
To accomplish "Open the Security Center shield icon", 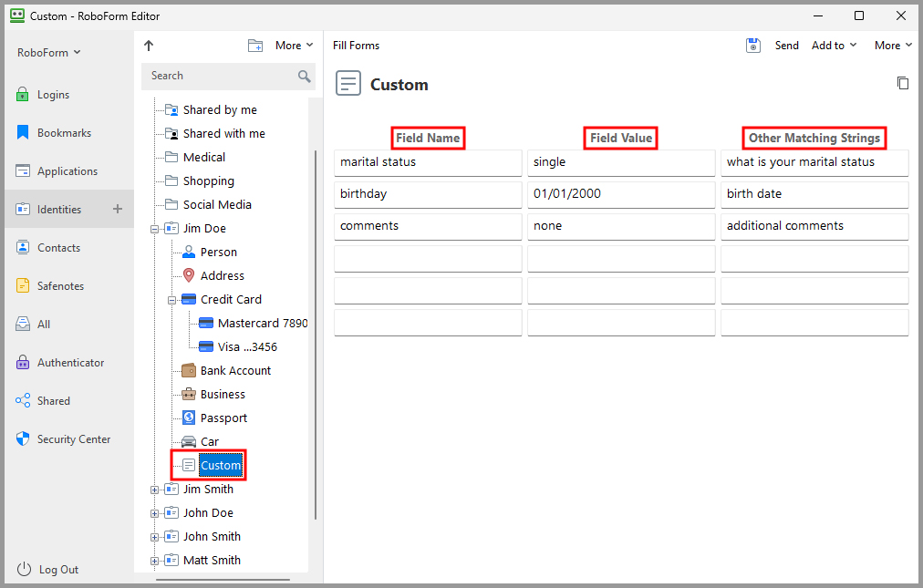I will point(23,438).
